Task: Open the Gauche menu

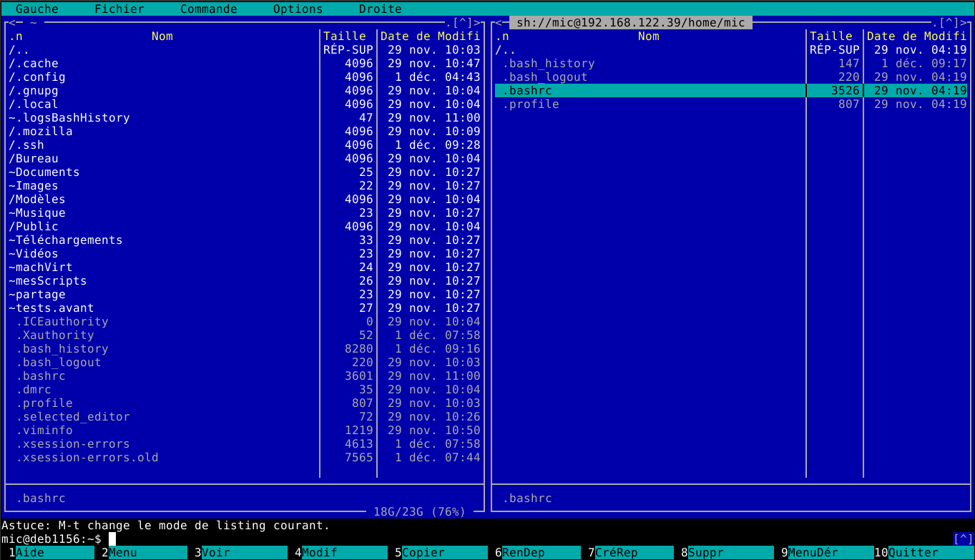Action: point(37,9)
